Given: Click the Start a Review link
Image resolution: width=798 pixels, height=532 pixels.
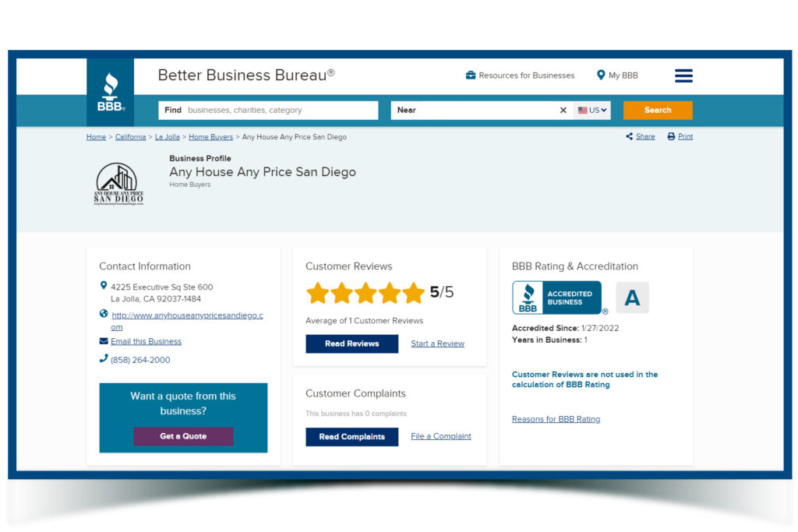Looking at the screenshot, I should pyautogui.click(x=438, y=344).
